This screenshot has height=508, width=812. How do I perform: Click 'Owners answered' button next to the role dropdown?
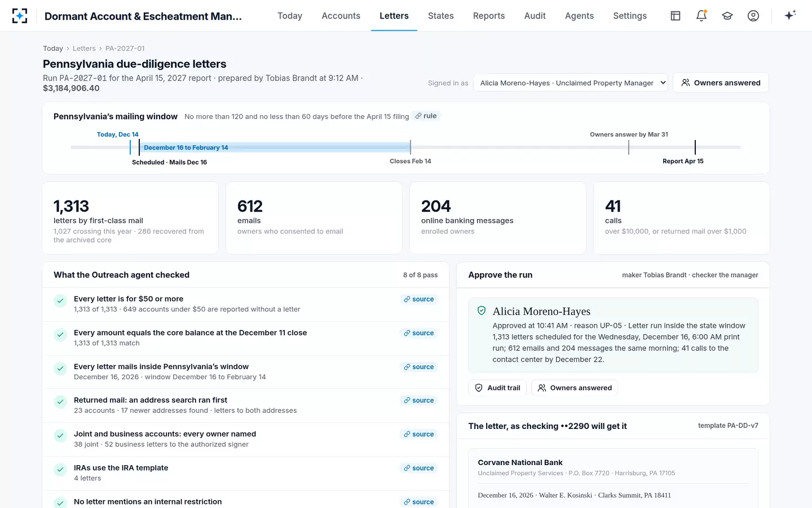pyautogui.click(x=721, y=83)
